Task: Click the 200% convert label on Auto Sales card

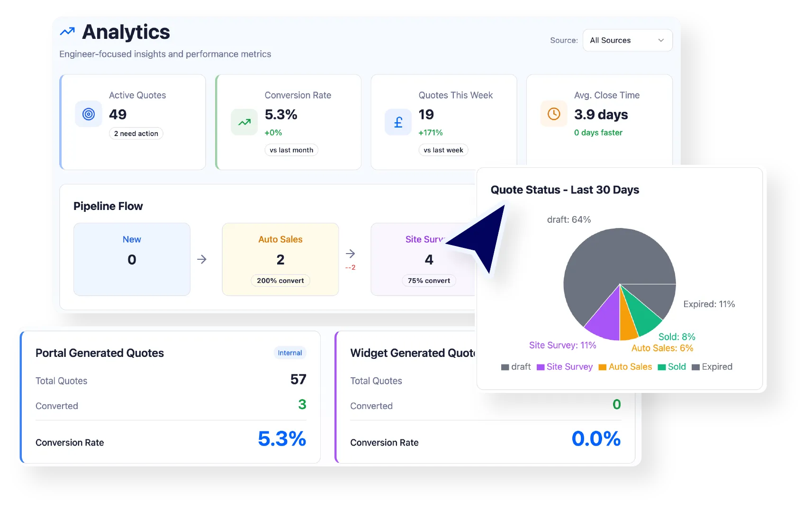Action: pyautogui.click(x=280, y=280)
